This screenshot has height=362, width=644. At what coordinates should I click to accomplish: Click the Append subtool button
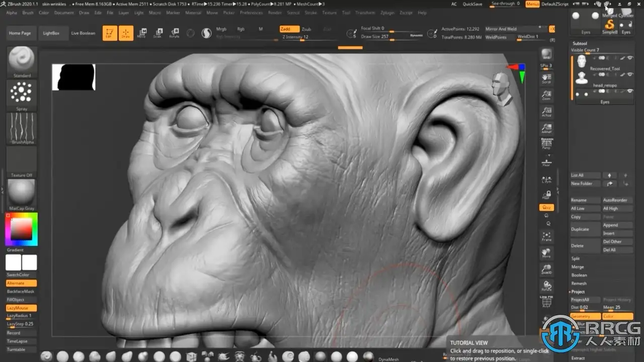coord(617,225)
